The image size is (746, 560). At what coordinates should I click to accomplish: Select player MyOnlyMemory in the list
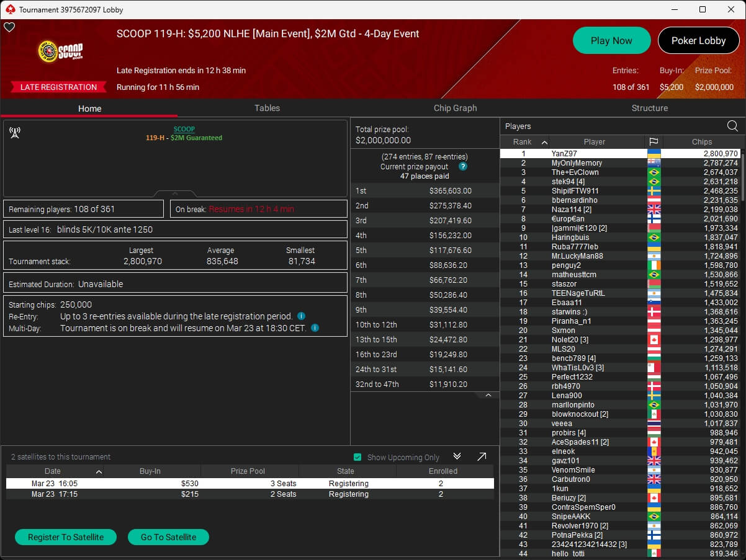(577, 163)
